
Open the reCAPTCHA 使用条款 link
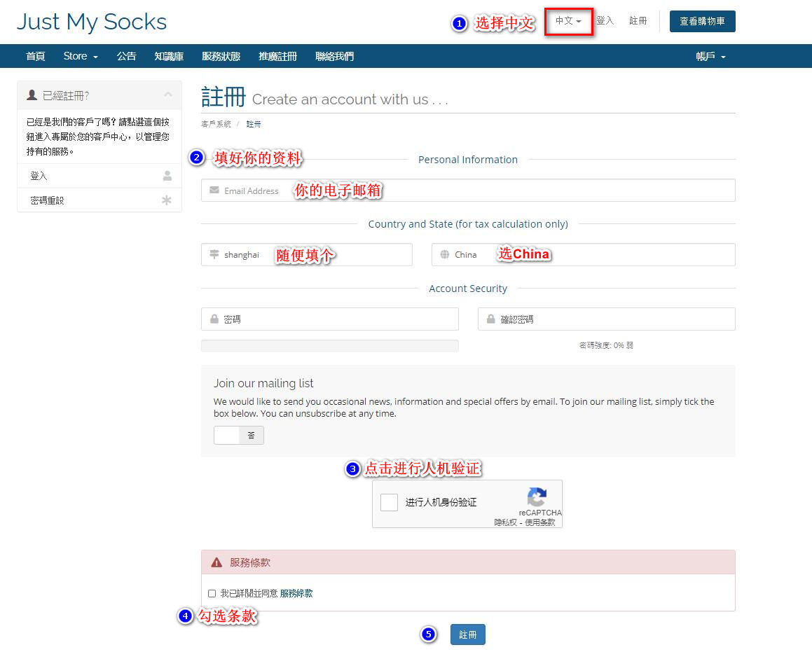[x=540, y=522]
